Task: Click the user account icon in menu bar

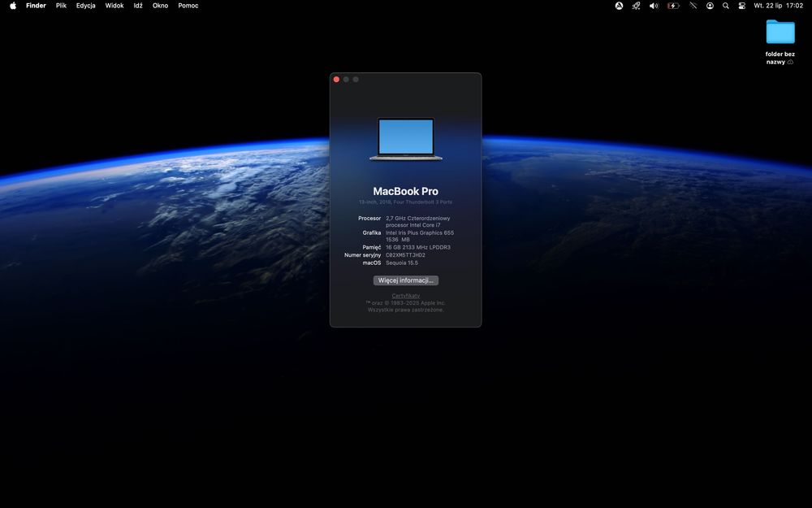Action: [x=710, y=6]
